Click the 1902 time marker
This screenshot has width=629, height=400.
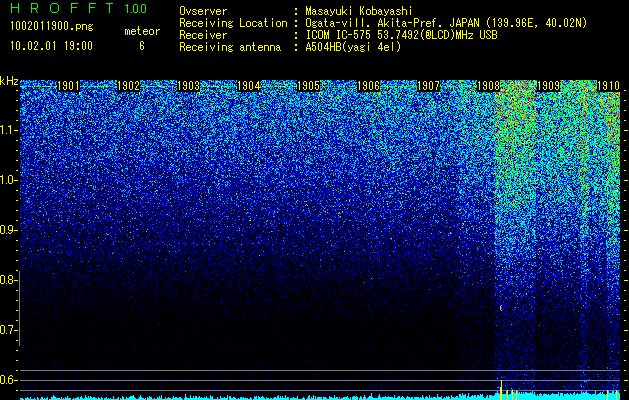pos(128,86)
